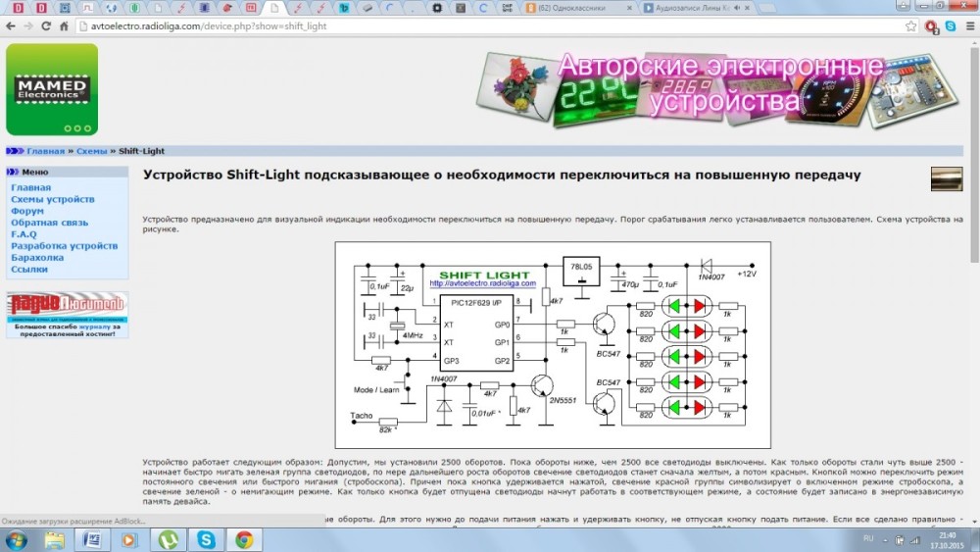Click the address bar URL field
980x552 pixels.
click(x=491, y=26)
